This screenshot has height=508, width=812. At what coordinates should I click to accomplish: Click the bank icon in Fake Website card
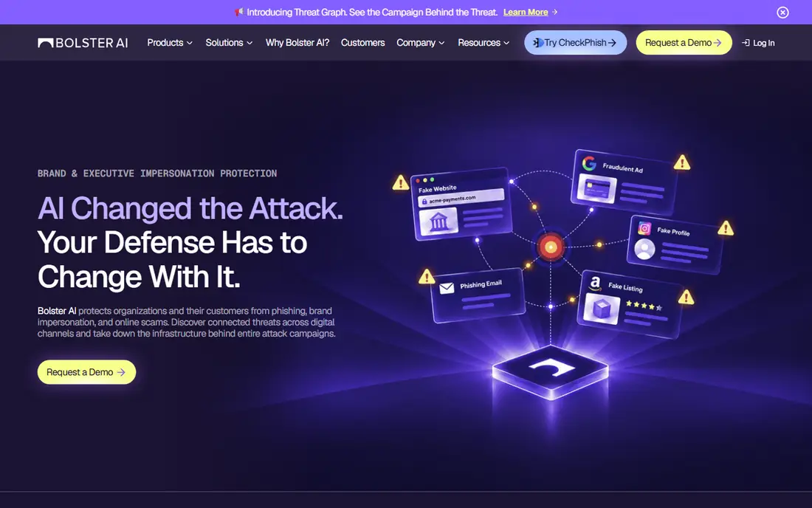[x=438, y=222]
